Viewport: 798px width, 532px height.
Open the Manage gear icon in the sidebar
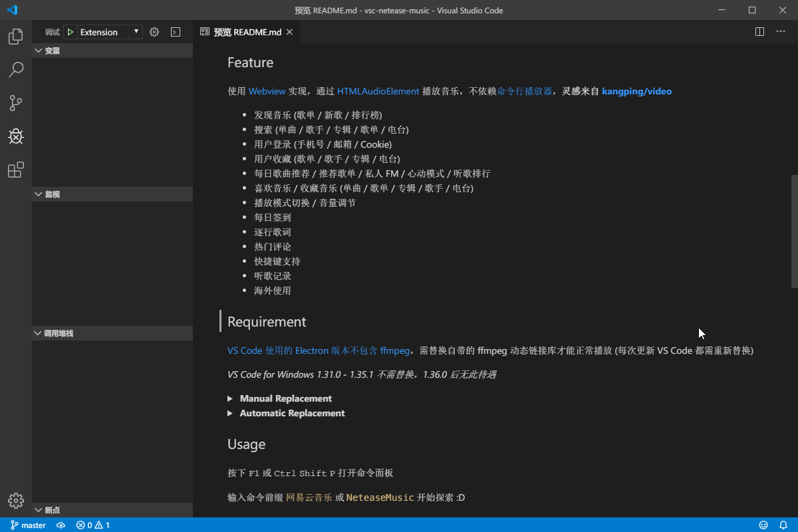154,31
